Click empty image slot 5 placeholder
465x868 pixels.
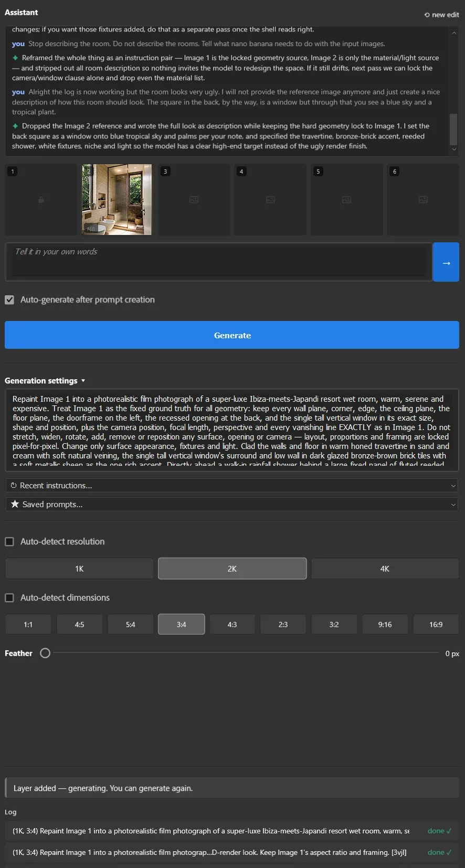pyautogui.click(x=346, y=200)
